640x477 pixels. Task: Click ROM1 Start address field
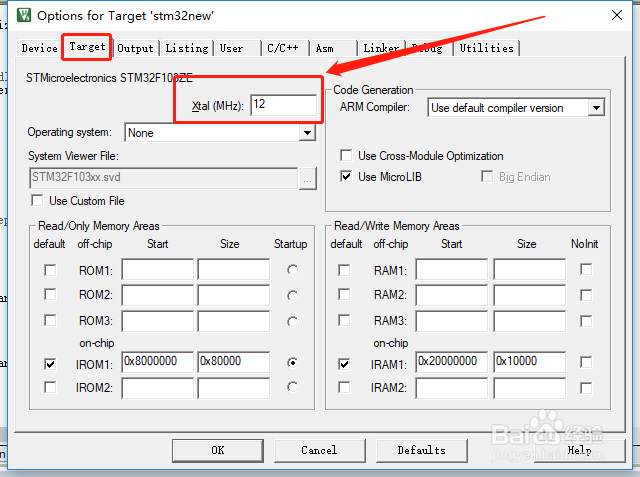pos(158,269)
